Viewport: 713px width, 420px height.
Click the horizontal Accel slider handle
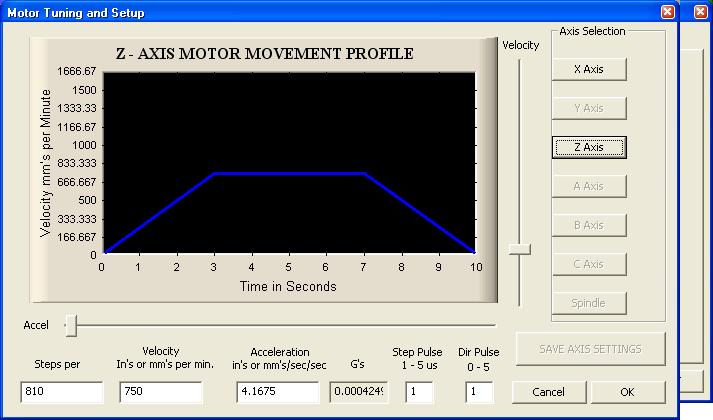(x=71, y=324)
